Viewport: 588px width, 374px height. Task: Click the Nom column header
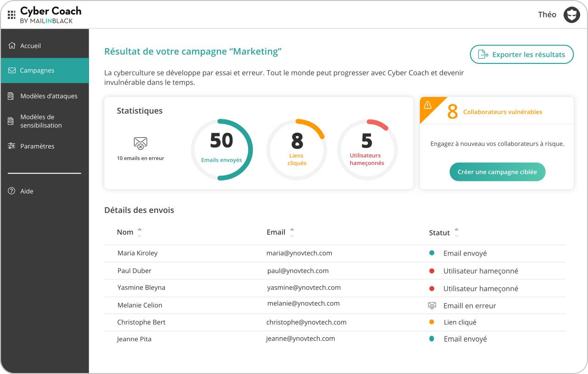click(x=125, y=232)
